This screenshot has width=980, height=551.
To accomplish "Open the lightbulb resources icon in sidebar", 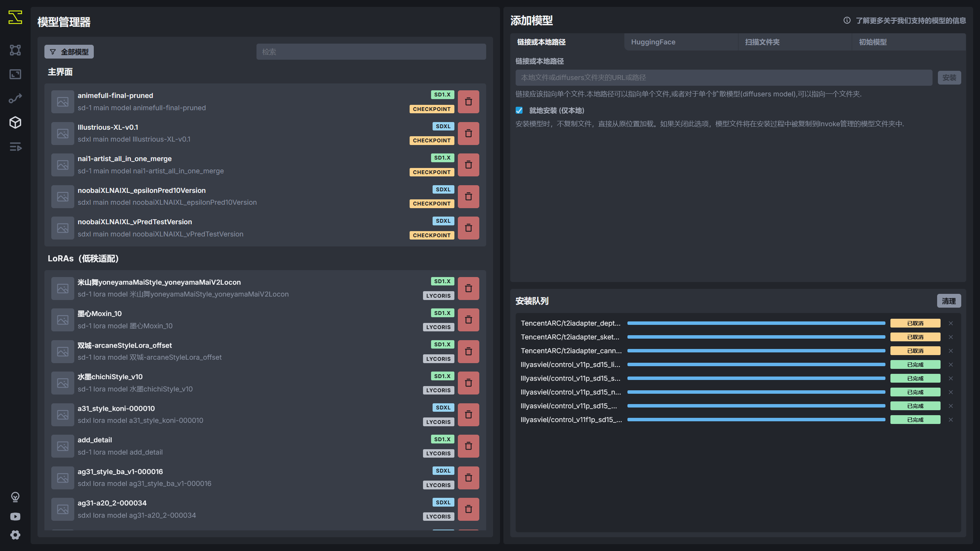I will (15, 497).
